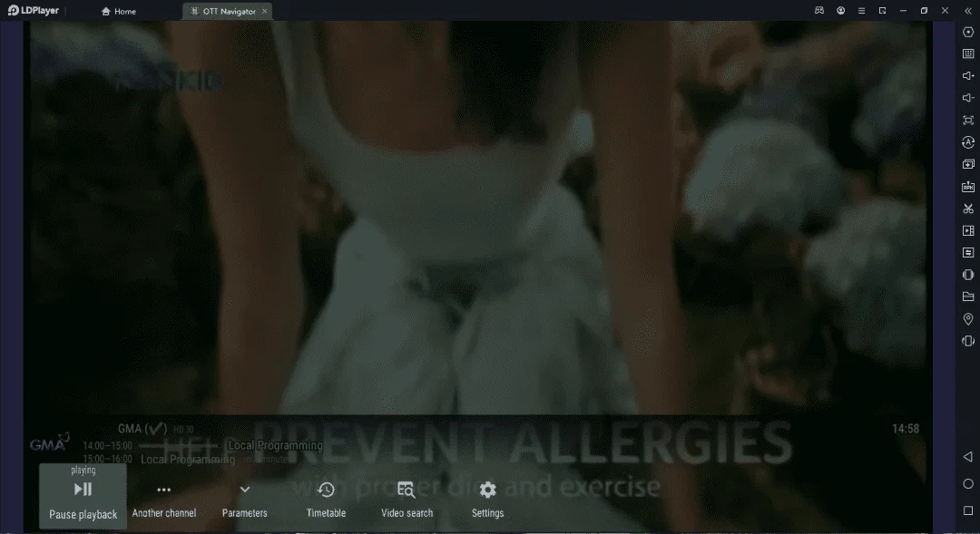Open the multi-instance sync icon
The height and width of the screenshot is (534, 980).
point(968,164)
